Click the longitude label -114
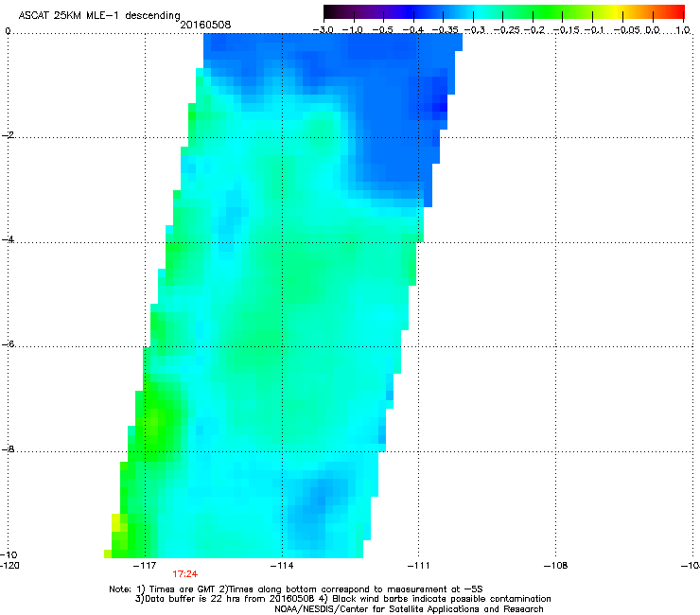Image resolution: width=700 pixels, height=615 pixels. [x=282, y=566]
